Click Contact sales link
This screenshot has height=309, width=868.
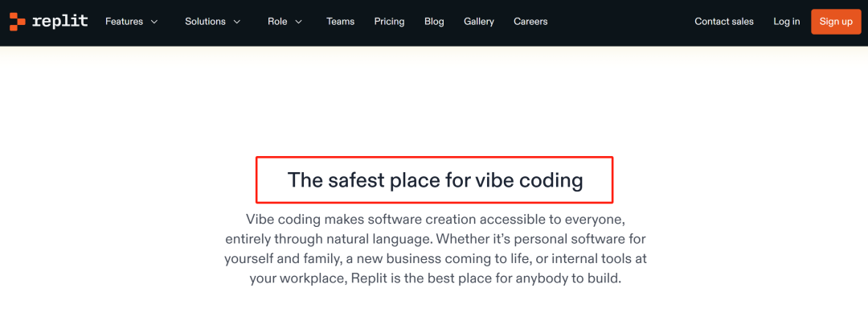point(724,22)
